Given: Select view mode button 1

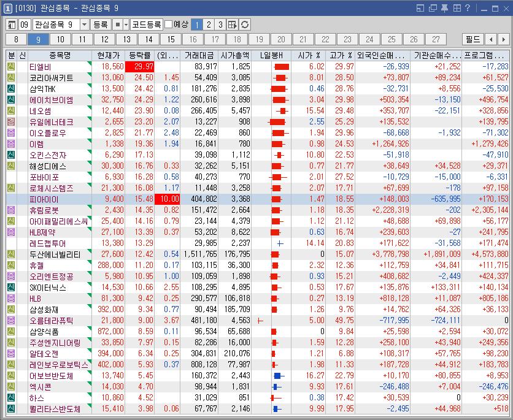Looking at the screenshot, I should [x=196, y=25].
